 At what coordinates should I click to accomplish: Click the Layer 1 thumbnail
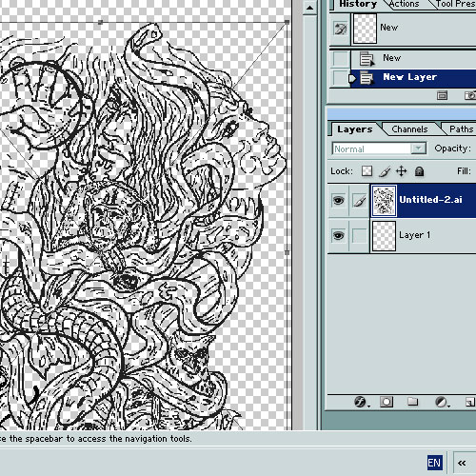(x=384, y=236)
